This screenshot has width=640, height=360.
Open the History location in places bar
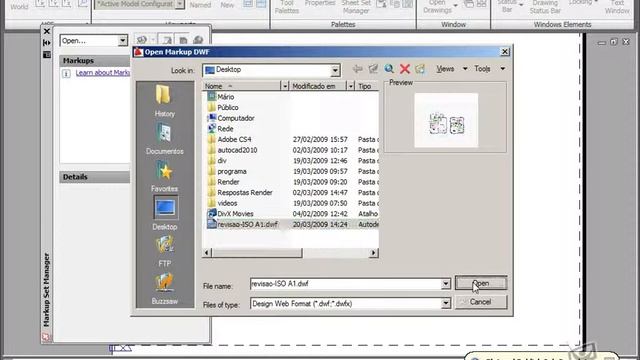click(x=164, y=100)
